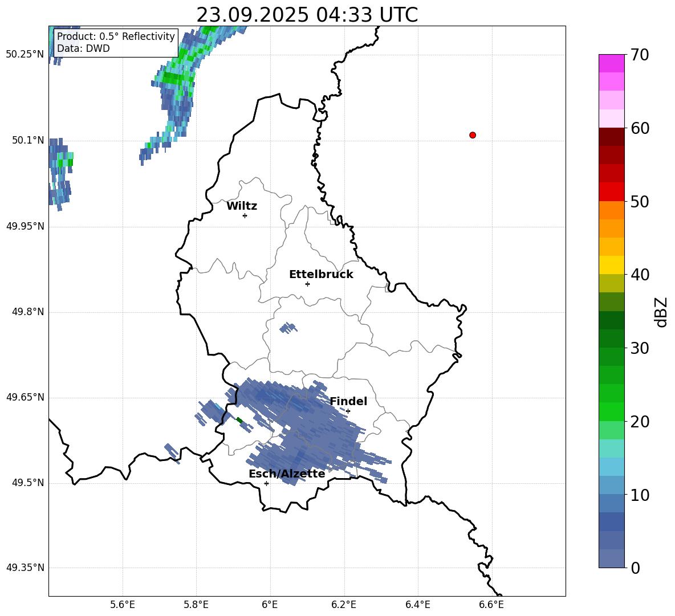The height and width of the screenshot is (616, 675).
Task: Click the Product 0.5° Reflectivity legend box
Action: tap(116, 42)
